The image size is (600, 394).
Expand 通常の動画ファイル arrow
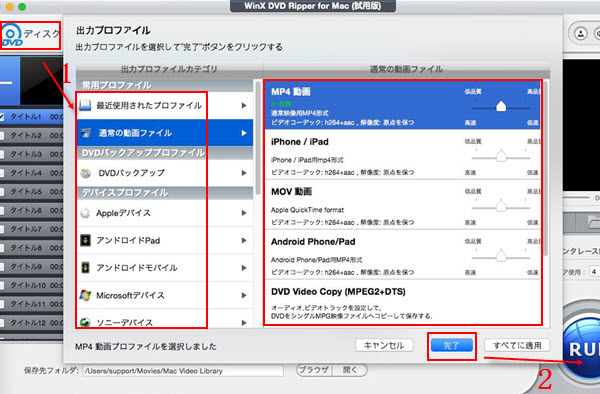(244, 133)
